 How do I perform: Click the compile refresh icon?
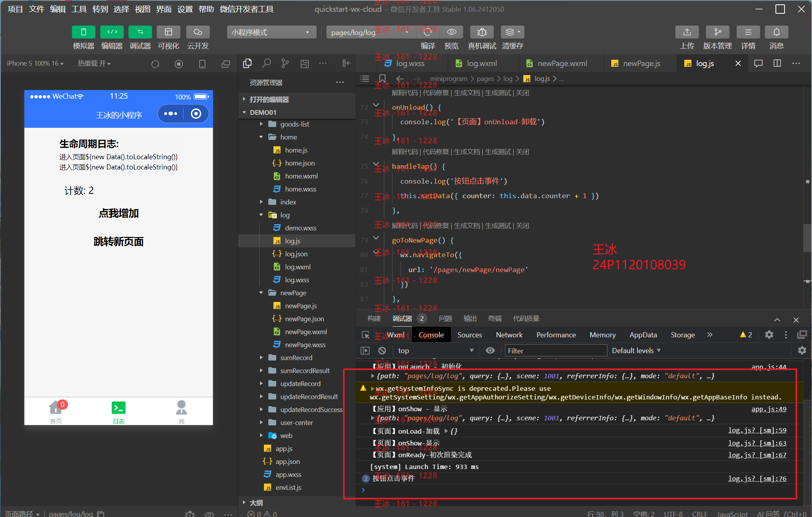(x=427, y=32)
